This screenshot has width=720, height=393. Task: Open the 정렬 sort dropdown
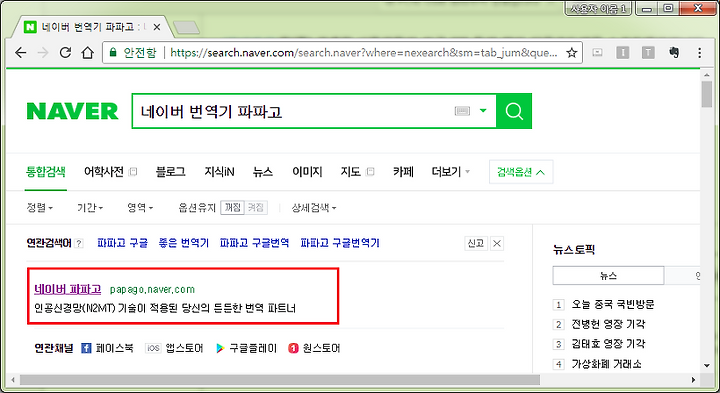40,208
